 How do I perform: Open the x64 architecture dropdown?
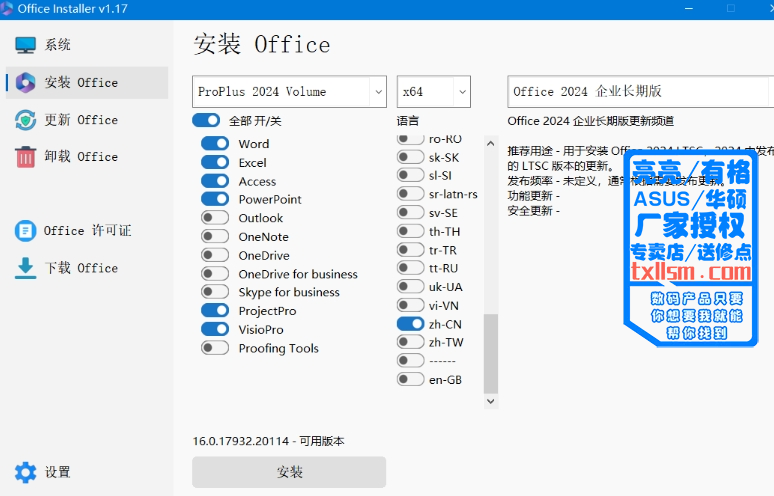[x=434, y=91]
